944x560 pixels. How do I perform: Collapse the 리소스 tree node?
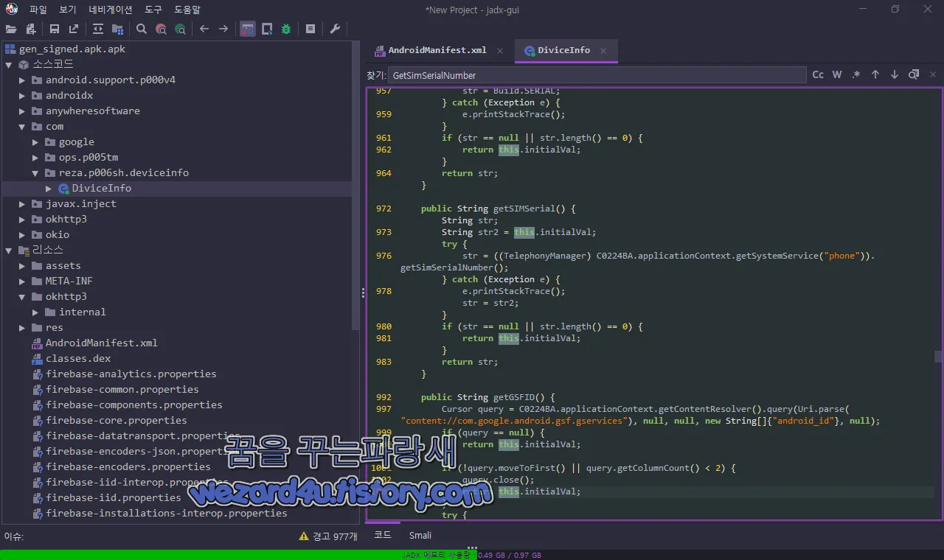pyautogui.click(x=9, y=251)
